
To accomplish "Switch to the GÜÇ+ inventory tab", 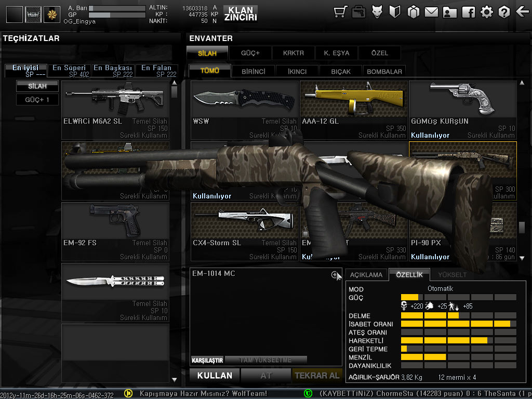I will [250, 54].
